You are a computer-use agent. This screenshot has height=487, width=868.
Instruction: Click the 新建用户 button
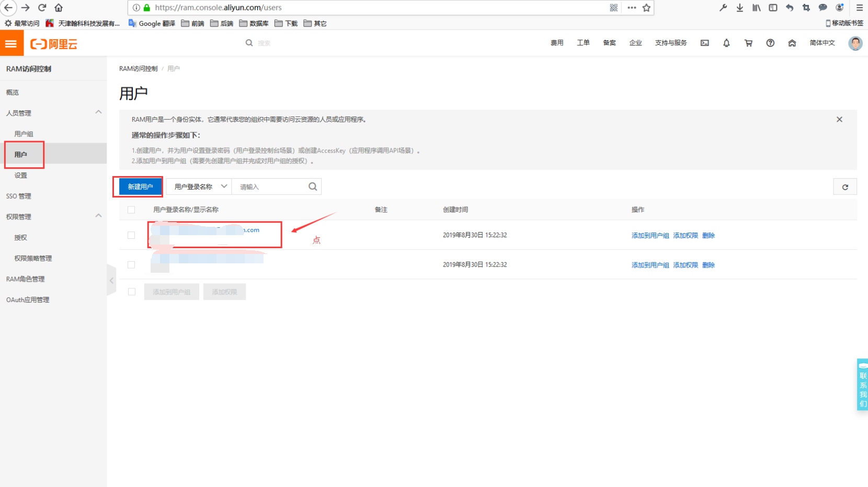pos(140,187)
